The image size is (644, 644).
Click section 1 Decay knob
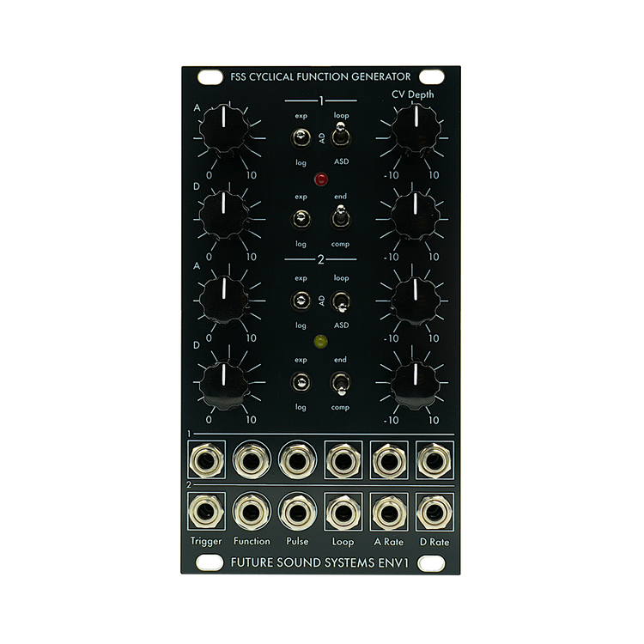coord(224,215)
